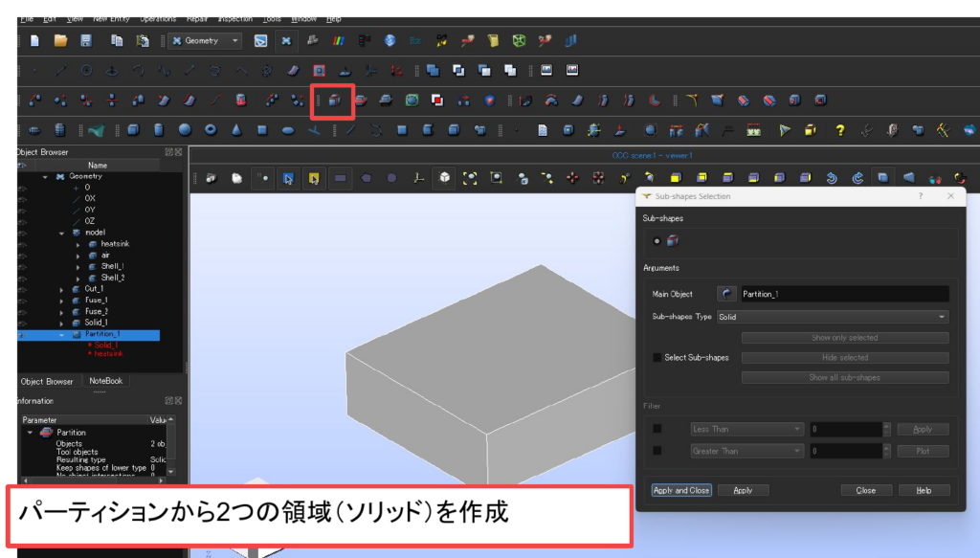
Task: Toggle visibility eye for Partition_1
Action: (23, 335)
